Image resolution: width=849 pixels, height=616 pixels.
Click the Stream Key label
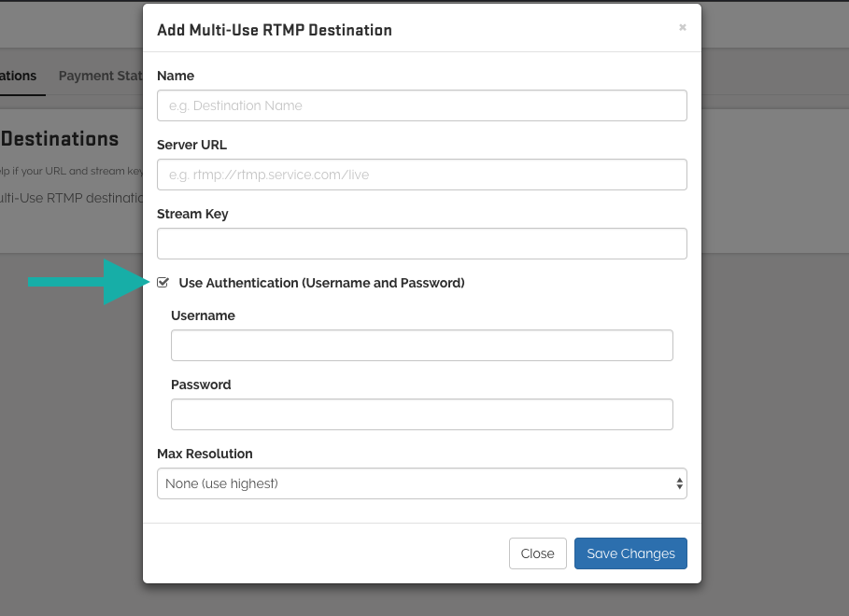coord(192,214)
